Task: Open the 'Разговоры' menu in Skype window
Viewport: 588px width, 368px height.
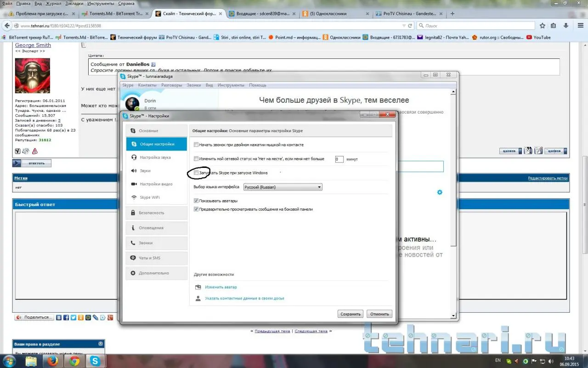Action: pos(171,85)
